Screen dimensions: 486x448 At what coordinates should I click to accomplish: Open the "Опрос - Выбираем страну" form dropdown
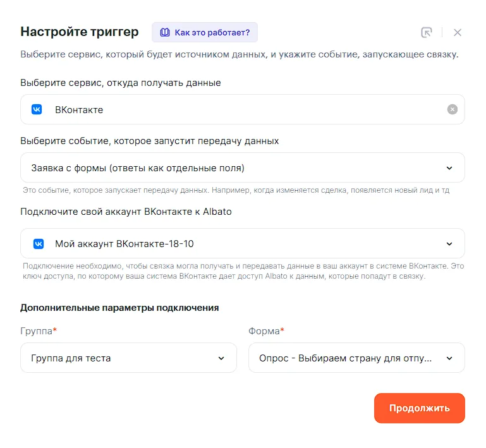pos(346,358)
